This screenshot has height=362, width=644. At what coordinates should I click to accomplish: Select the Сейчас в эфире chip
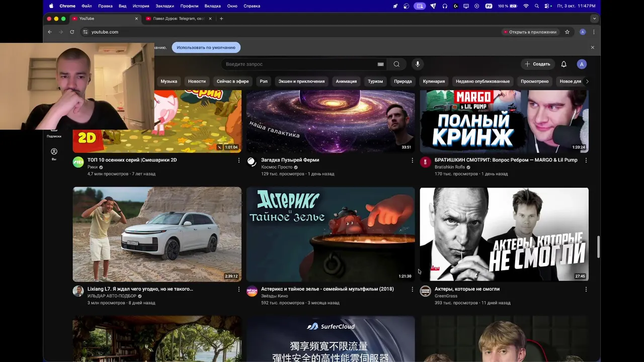(x=232, y=81)
